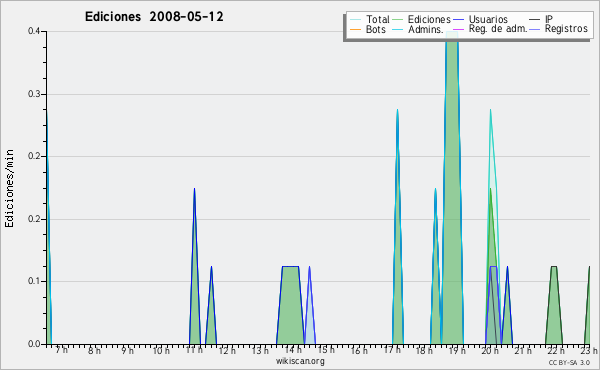Click the 'Bots' legend entry
The image size is (600, 370).
368,29
